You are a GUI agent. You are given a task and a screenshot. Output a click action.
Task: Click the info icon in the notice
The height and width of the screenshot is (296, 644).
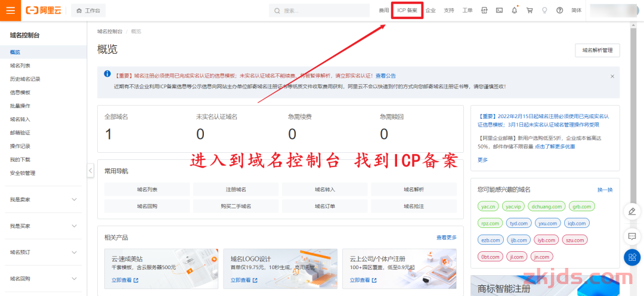pyautogui.click(x=107, y=74)
